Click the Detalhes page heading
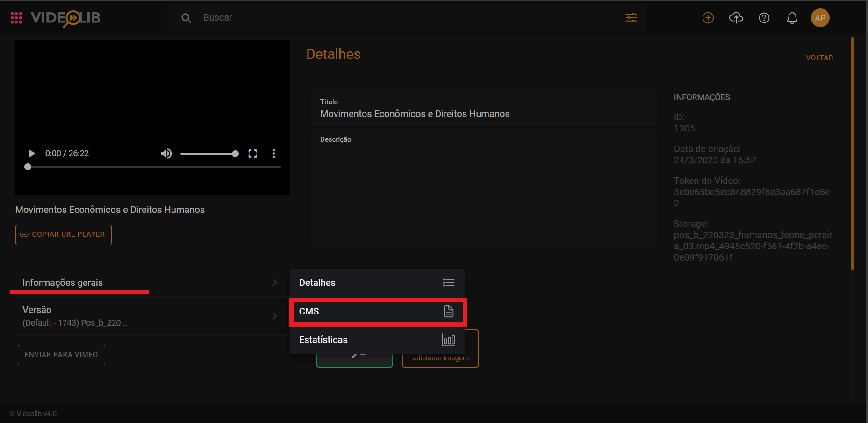The image size is (868, 423). pyautogui.click(x=333, y=54)
